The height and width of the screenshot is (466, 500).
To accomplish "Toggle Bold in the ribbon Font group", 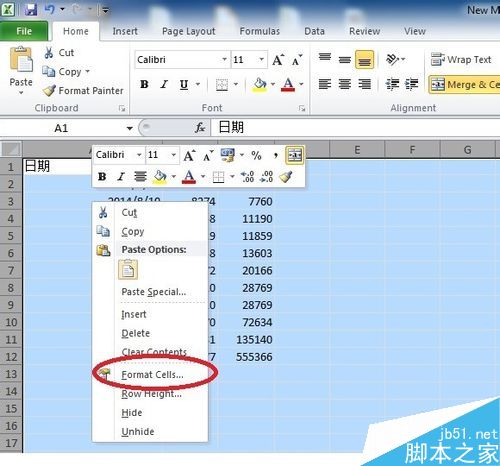I will pyautogui.click(x=144, y=84).
